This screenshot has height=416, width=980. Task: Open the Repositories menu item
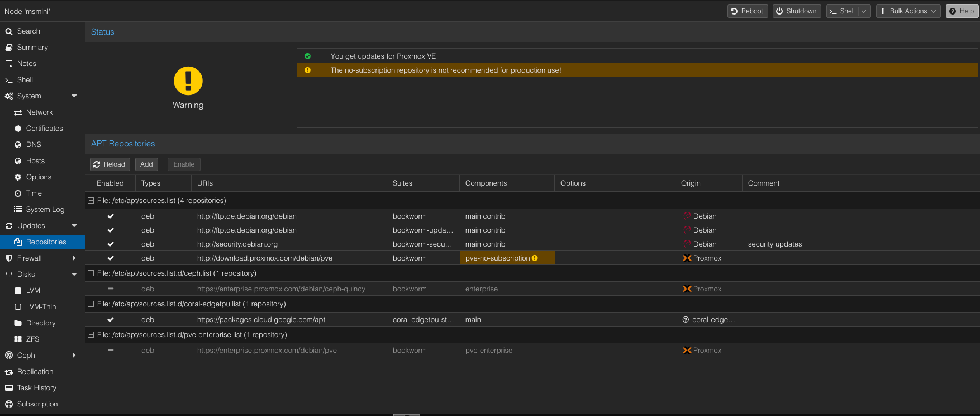[42, 242]
